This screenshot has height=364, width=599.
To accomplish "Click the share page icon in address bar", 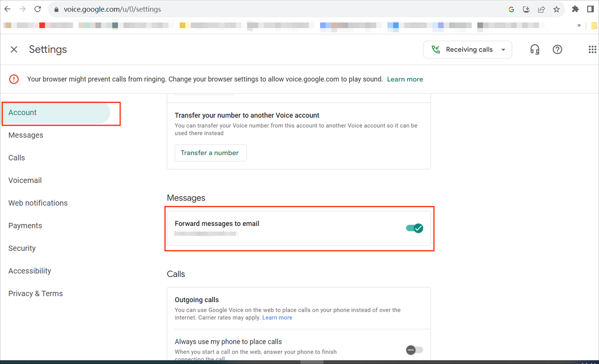I will [x=541, y=9].
